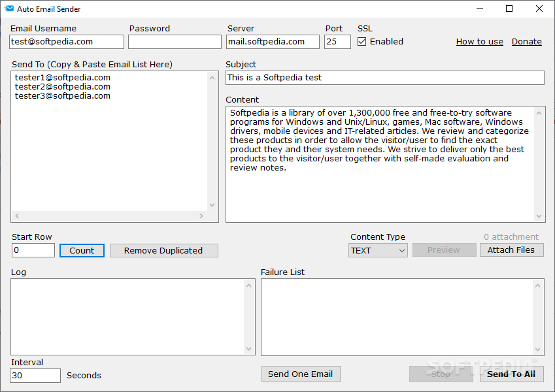Click the Content area scroll down arrow
Image resolution: width=555 pixels, height=392 pixels.
coord(539,216)
